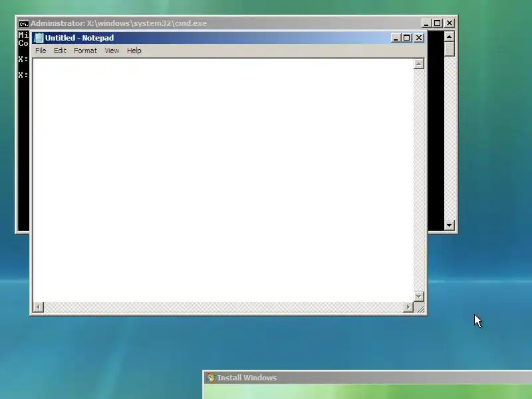Screen dimensions: 532x399
Task: Click Notepad vertical scrollbar up arrow
Action: tap(419, 64)
